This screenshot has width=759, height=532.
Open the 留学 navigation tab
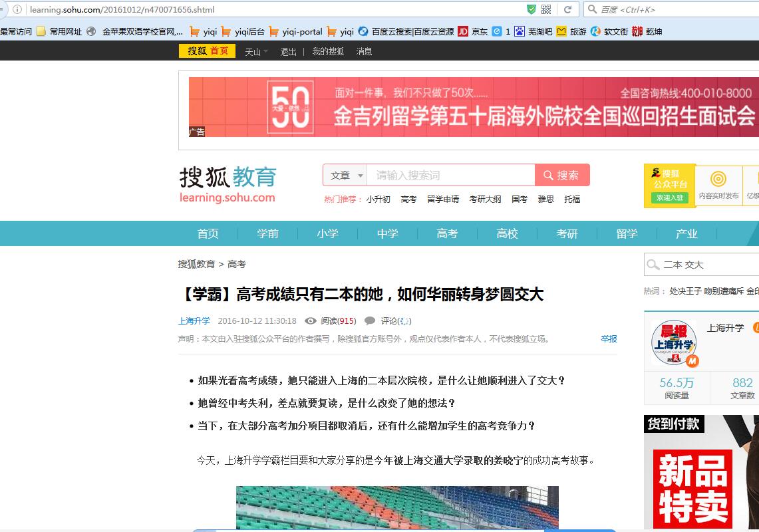click(x=627, y=233)
